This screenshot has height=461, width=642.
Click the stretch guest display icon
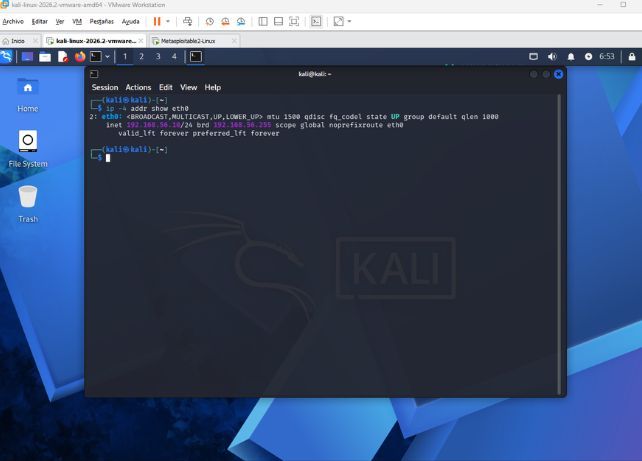tap(339, 21)
